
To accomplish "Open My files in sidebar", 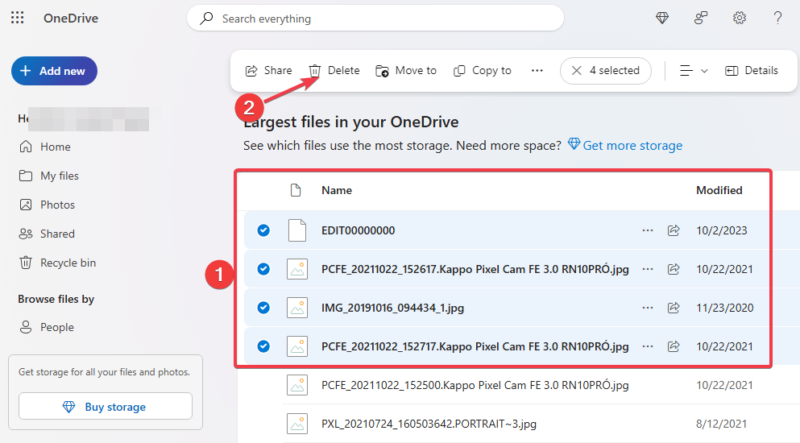I will point(49,176).
